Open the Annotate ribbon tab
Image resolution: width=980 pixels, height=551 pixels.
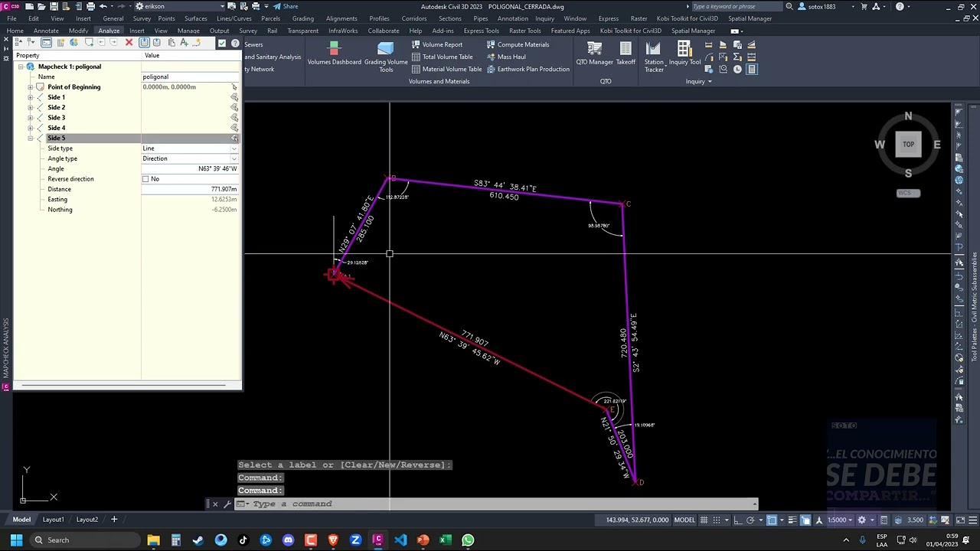[x=46, y=31]
